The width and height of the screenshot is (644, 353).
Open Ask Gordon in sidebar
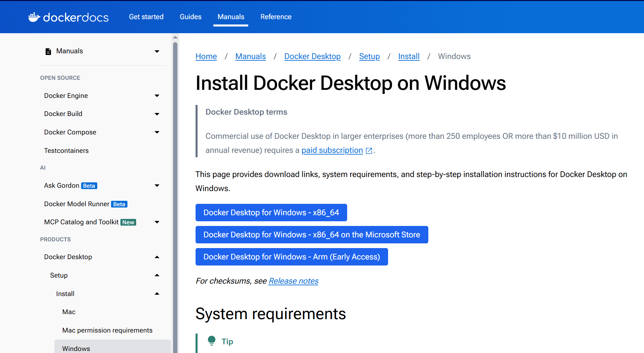[x=62, y=185]
